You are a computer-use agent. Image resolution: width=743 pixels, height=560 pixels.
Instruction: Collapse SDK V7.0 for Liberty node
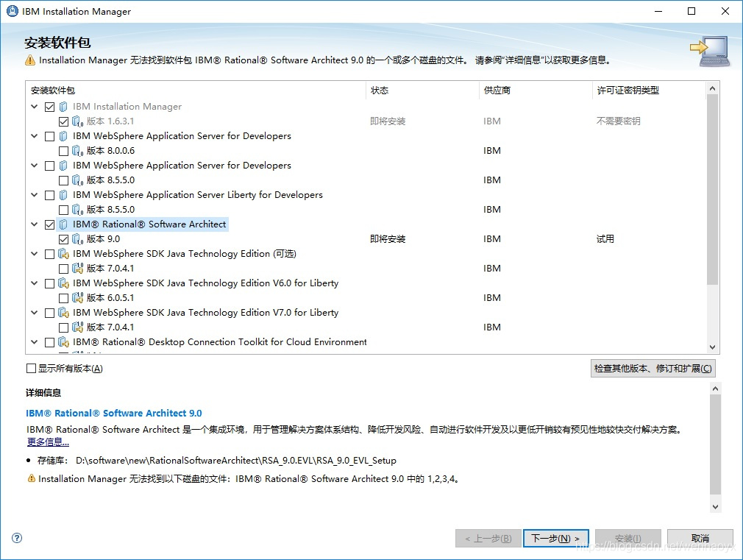coord(34,313)
